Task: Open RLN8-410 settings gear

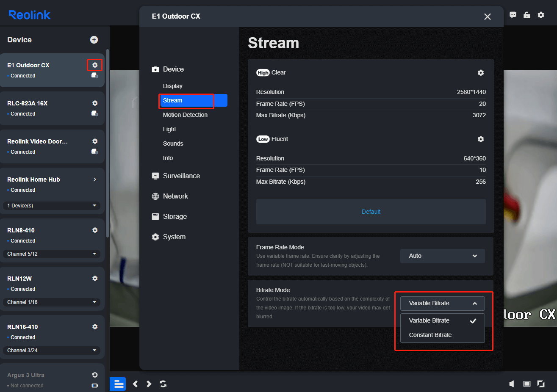Action: tap(95, 230)
